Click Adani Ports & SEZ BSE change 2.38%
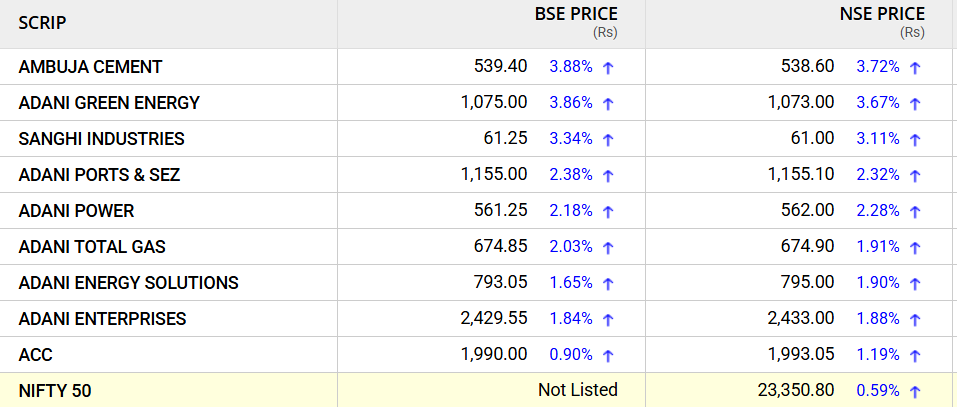The image size is (957, 407). point(571,175)
